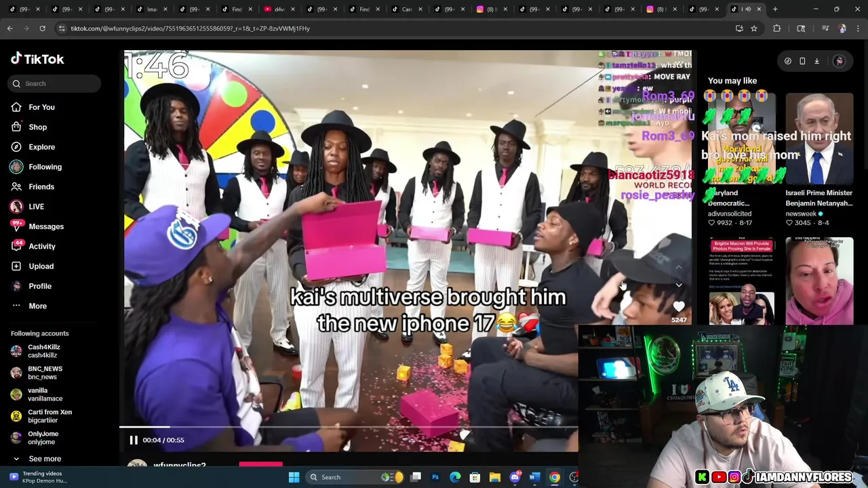Open Israeli Prime Minister newsweek video
Screen dimensions: 868x488
[819, 138]
